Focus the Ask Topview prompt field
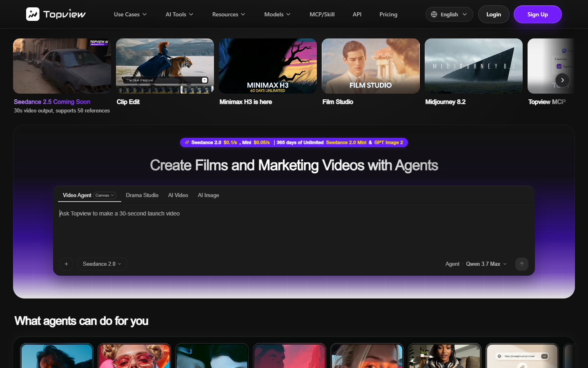 pos(294,229)
